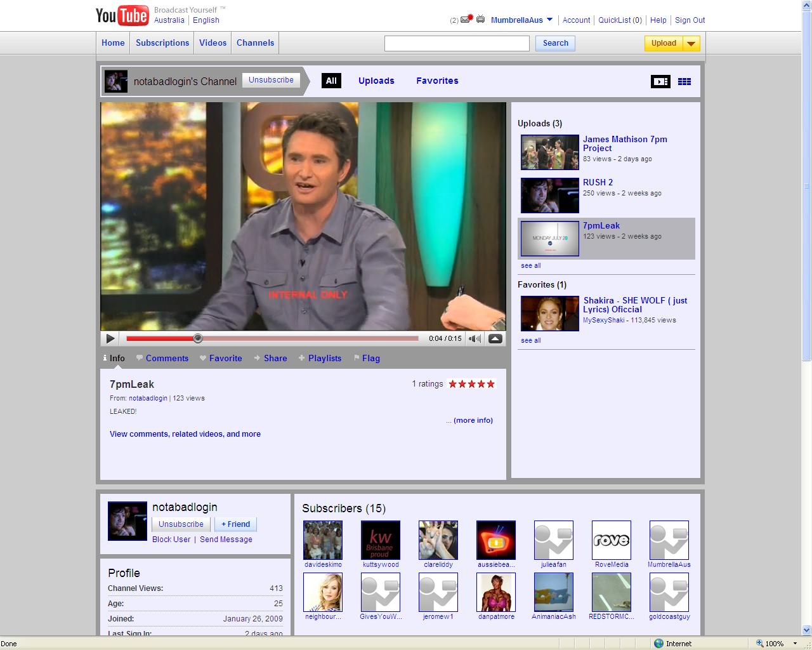
Task: Click see all under Favorites
Action: (531, 340)
